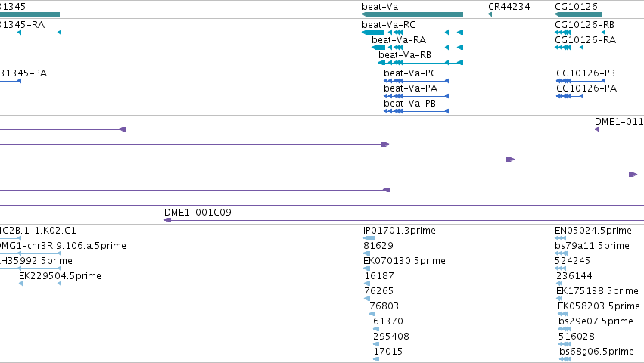
Task: Select the beat-Va-RC transcript
Action: (412, 33)
